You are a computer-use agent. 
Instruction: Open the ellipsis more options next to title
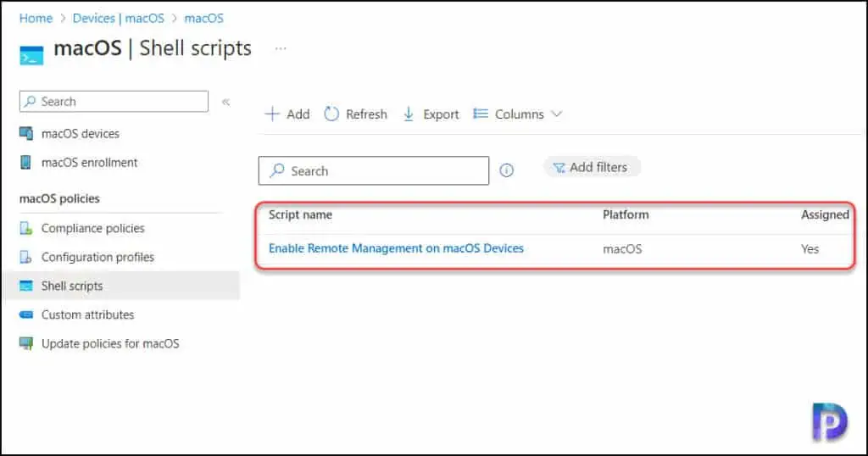(281, 48)
